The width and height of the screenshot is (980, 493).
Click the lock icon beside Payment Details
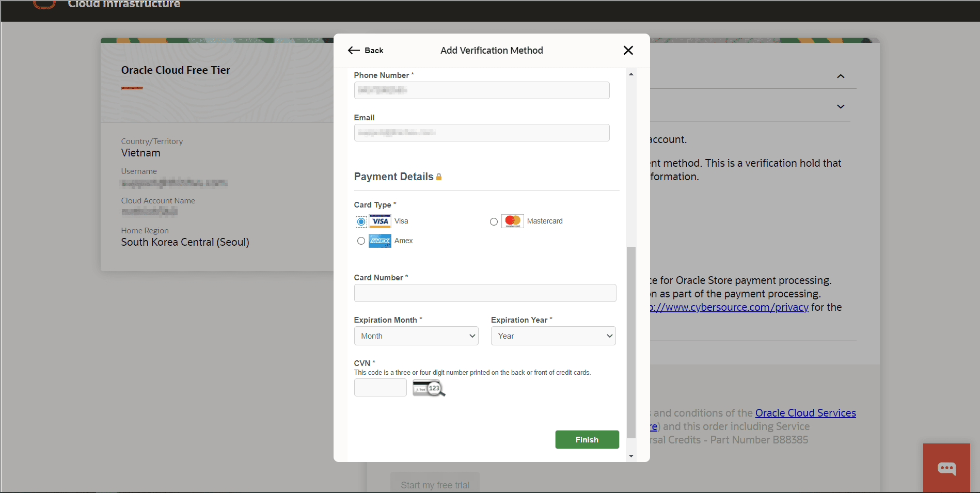pyautogui.click(x=439, y=177)
